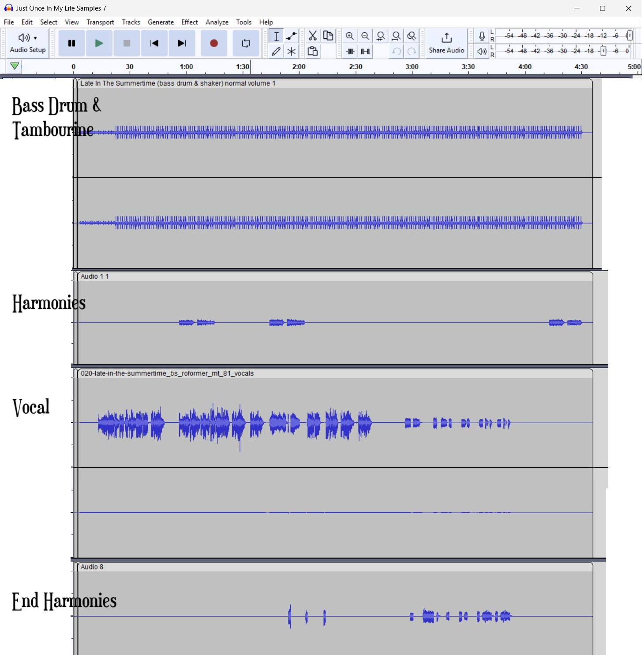Click the record meter microphone icon

482,36
